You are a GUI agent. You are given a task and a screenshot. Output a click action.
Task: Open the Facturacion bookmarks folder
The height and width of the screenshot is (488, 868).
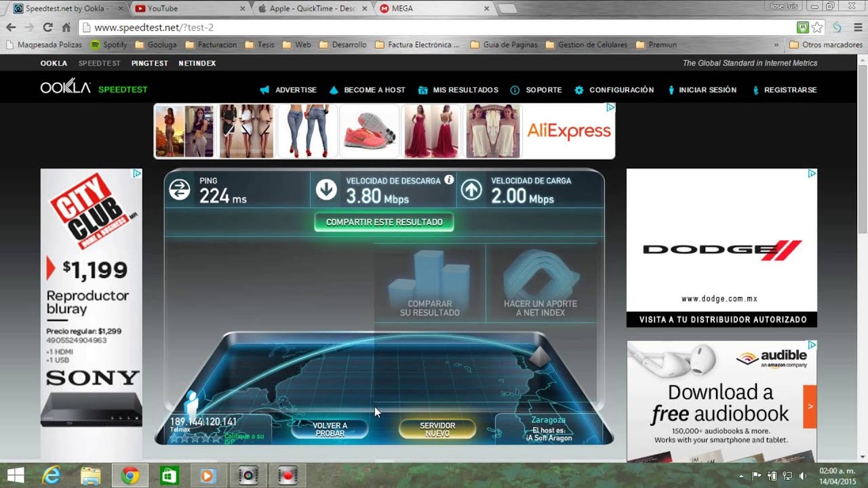(211, 45)
